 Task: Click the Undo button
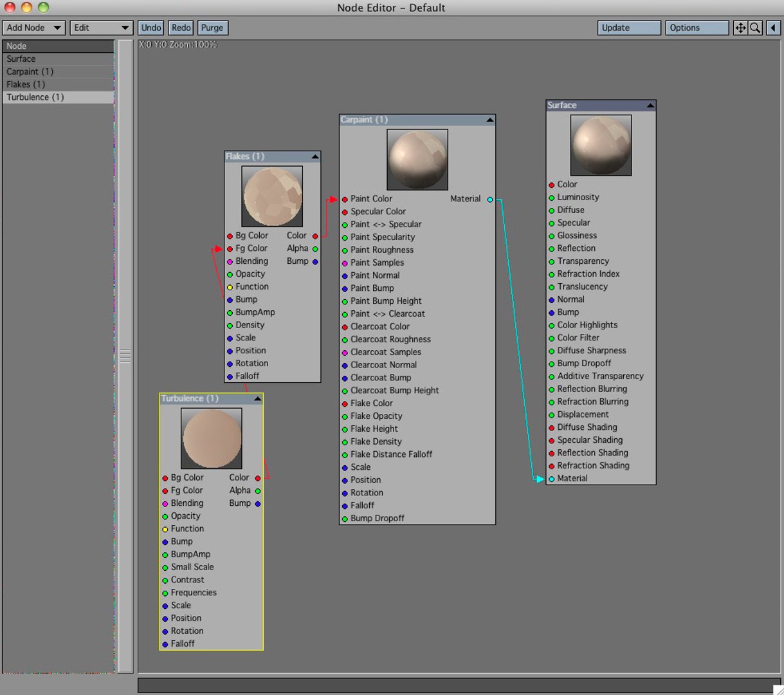point(151,28)
